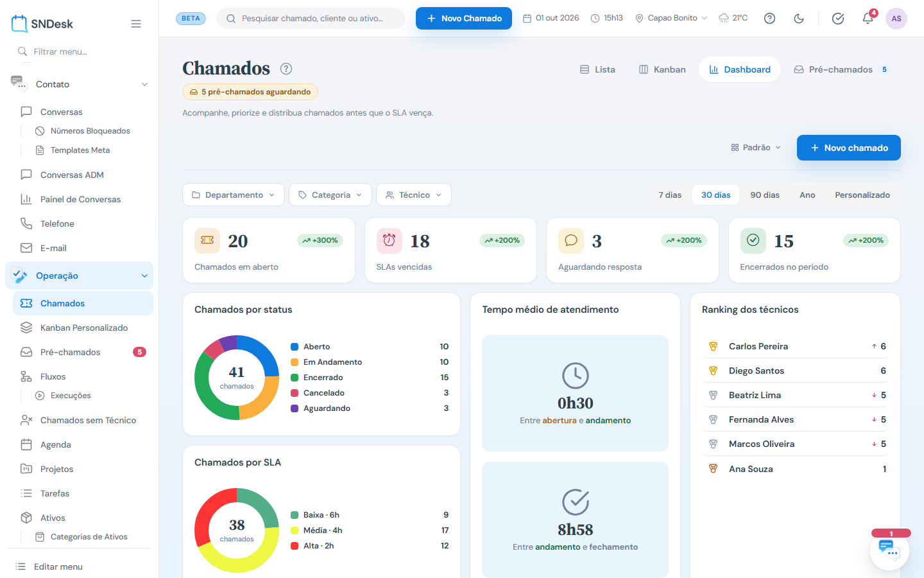924x578 pixels.
Task: Open Categoria filter dropdown
Action: point(330,195)
